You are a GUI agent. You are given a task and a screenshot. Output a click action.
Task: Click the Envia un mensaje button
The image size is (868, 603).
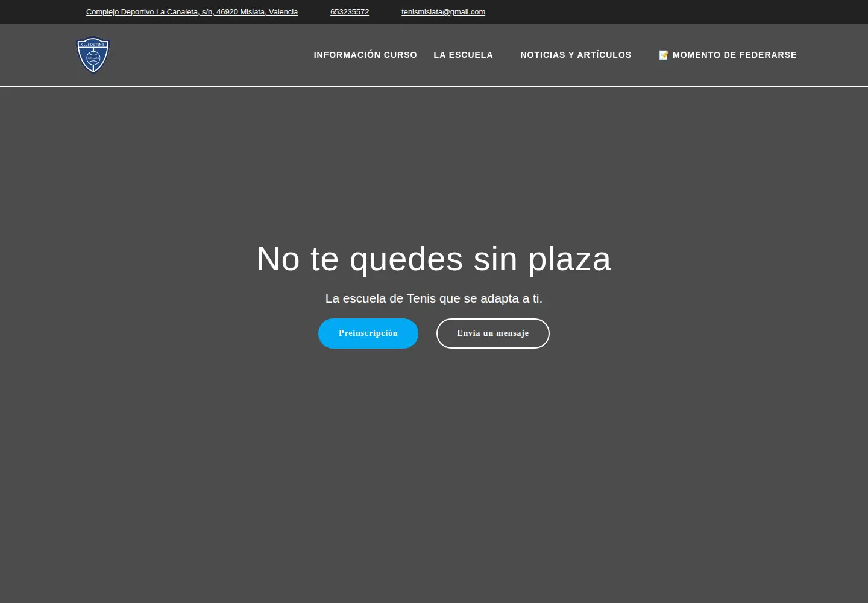click(x=493, y=333)
